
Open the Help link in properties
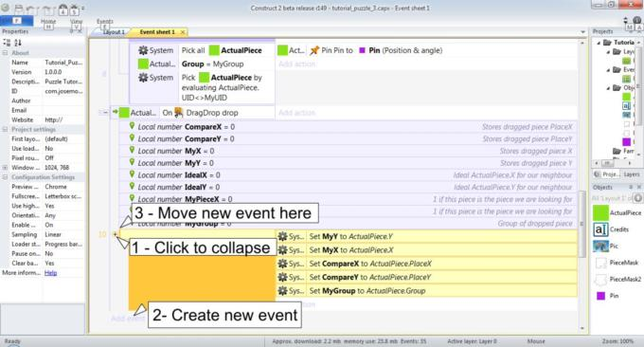point(50,273)
